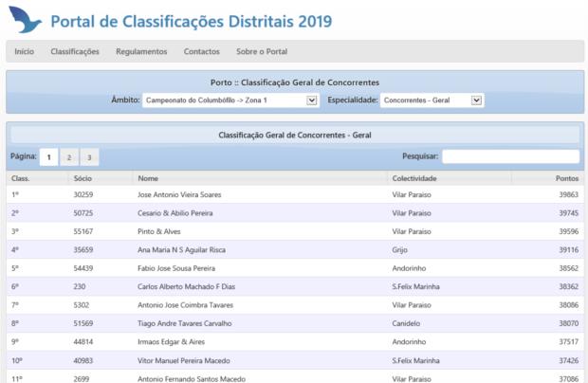This screenshot has width=588, height=383.
Task: Click the Portal de Classificações Distritais title
Action: 191,21
